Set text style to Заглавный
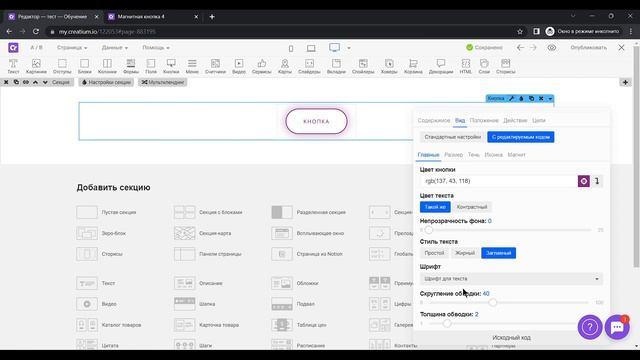Screen dimensions: 640x360 pos(498,253)
